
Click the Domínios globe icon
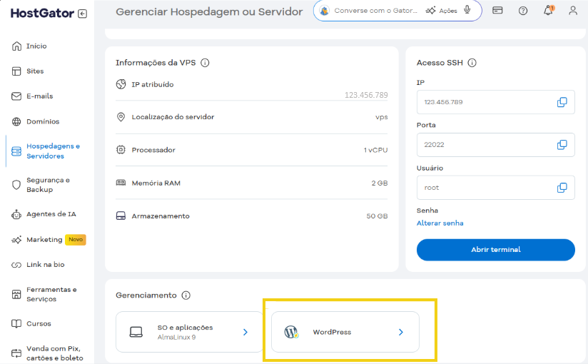point(16,121)
